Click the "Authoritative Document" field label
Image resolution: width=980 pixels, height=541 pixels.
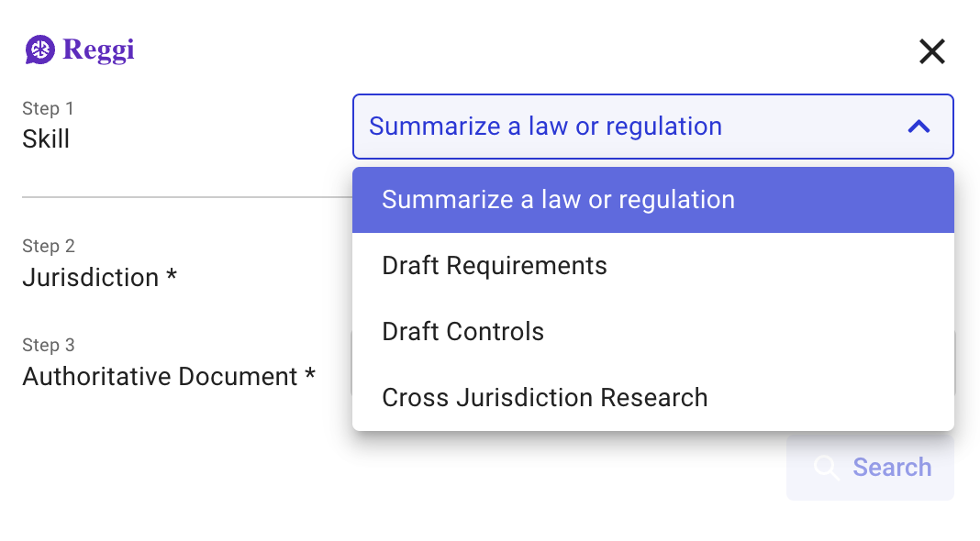click(x=160, y=377)
